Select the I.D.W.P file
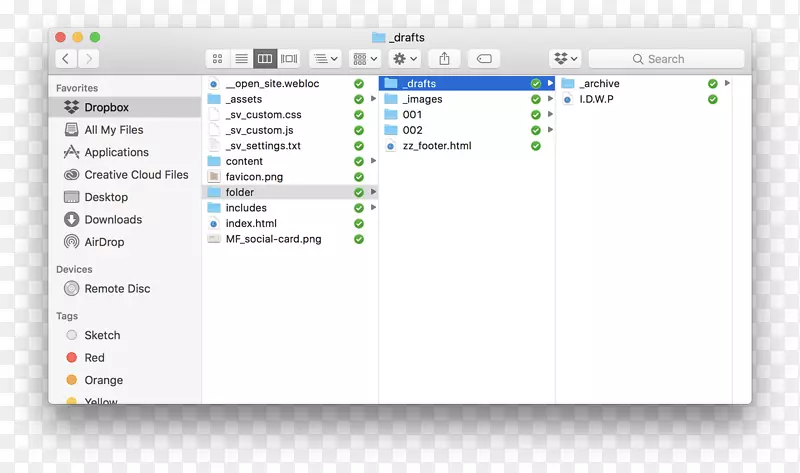The width and height of the screenshot is (800, 473). point(644,99)
